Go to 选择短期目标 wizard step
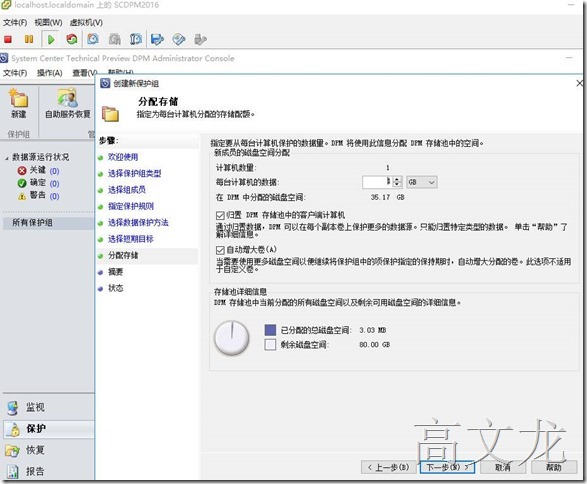Screen dimensions: 587x484 131,239
